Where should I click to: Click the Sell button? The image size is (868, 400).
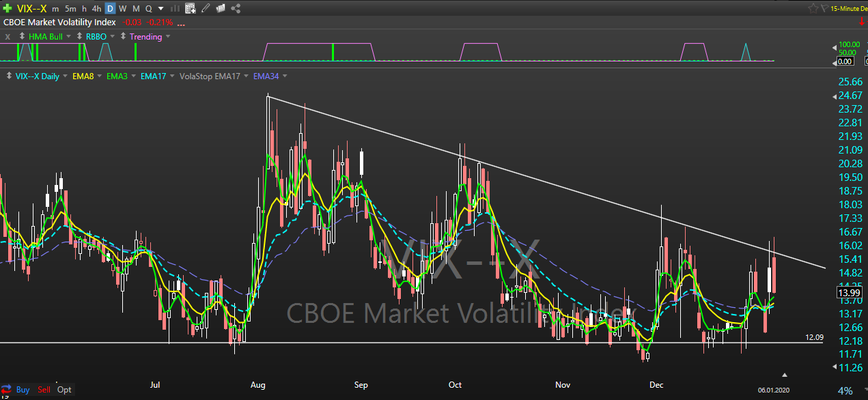click(44, 390)
